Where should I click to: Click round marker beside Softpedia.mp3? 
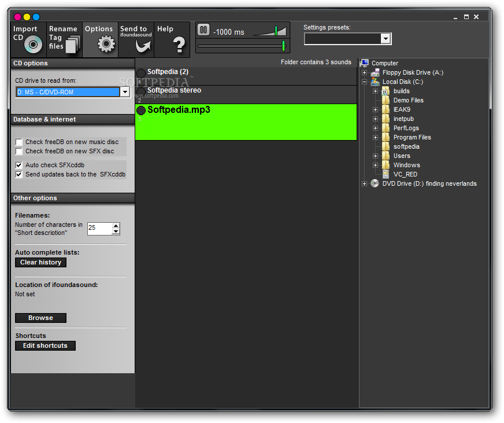coord(140,111)
